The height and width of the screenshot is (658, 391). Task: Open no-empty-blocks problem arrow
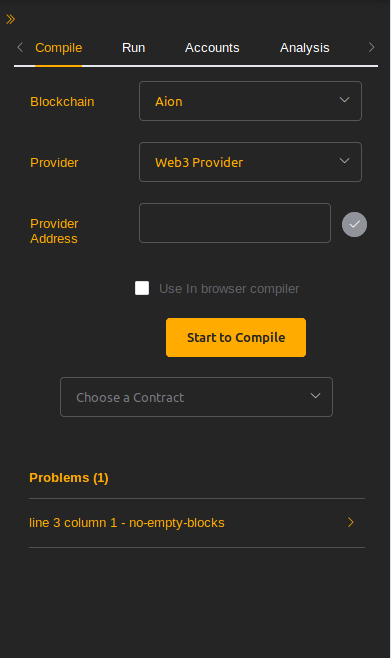point(351,522)
